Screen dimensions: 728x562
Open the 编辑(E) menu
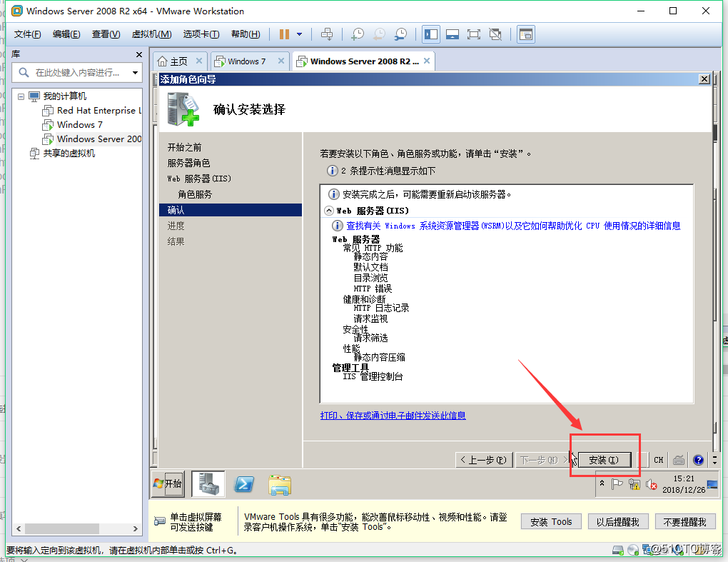66,34
